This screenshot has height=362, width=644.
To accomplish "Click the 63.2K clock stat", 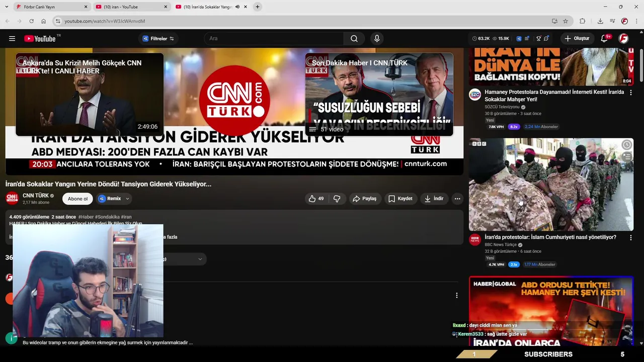I will tap(481, 39).
